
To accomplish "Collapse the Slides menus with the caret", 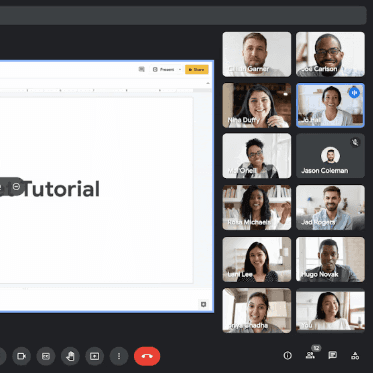I will coord(208,83).
